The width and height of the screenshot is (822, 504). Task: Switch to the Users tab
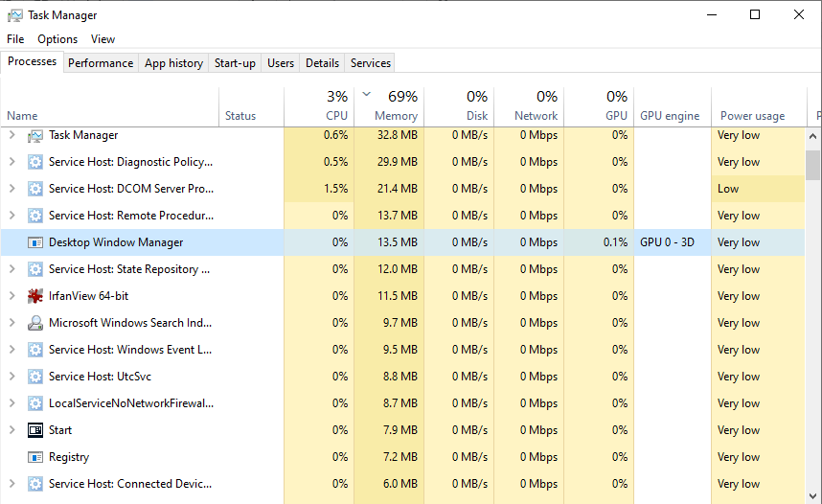point(281,63)
